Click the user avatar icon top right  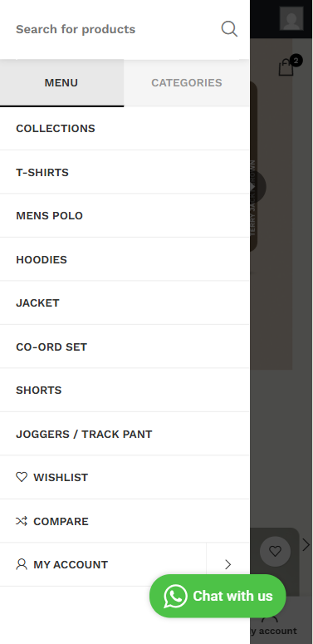click(291, 18)
